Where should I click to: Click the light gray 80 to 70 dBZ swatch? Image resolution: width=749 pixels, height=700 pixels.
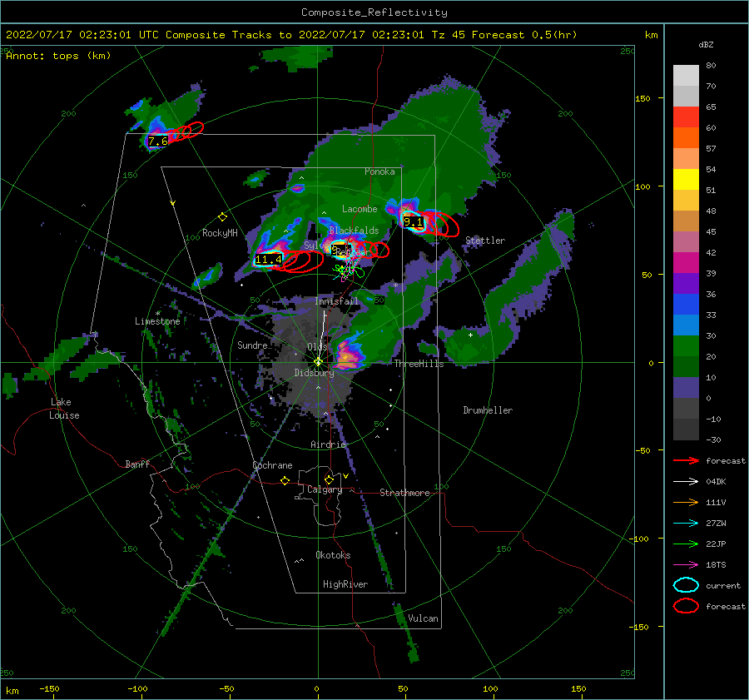click(686, 76)
